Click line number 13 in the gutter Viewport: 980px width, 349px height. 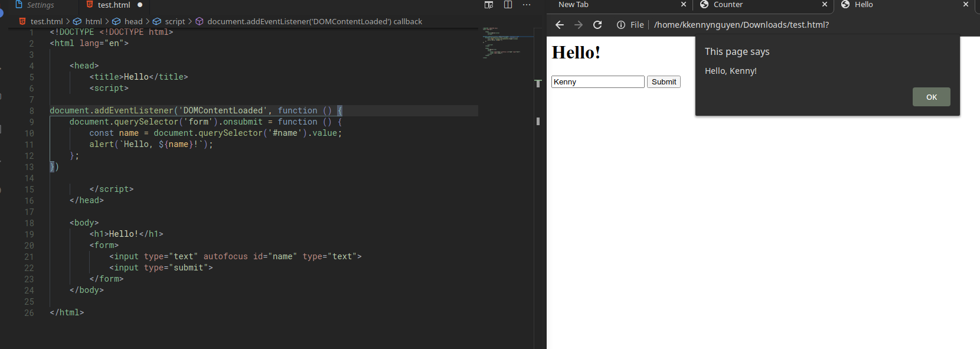(29, 167)
